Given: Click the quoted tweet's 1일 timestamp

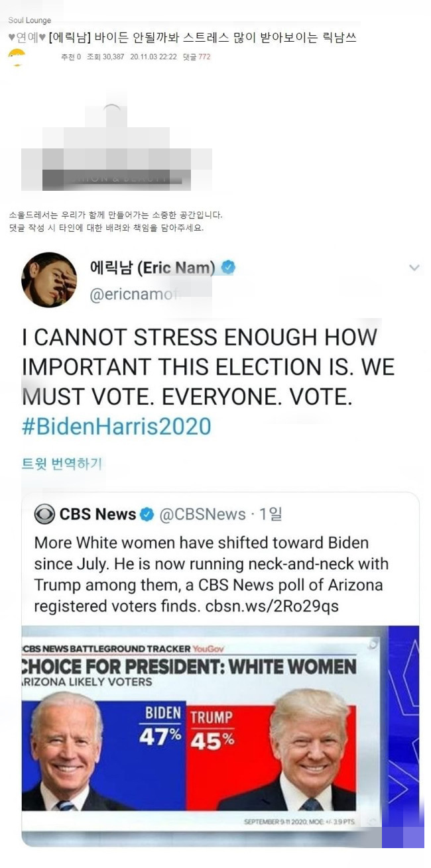Looking at the screenshot, I should click(270, 514).
